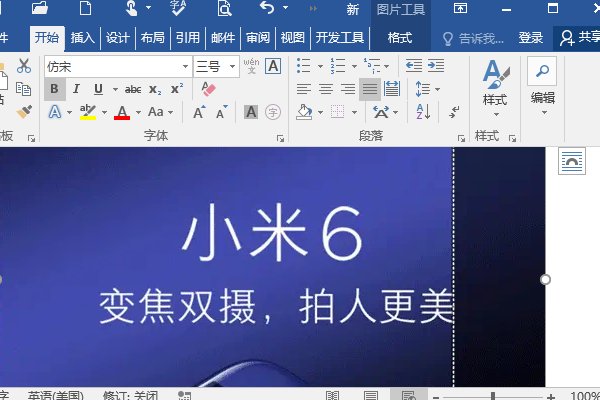Select the Format Painter brush

pyautogui.click(x=24, y=112)
